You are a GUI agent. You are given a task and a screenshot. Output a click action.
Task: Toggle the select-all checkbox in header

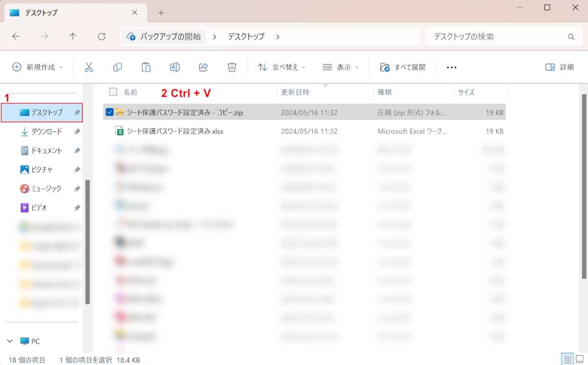113,92
